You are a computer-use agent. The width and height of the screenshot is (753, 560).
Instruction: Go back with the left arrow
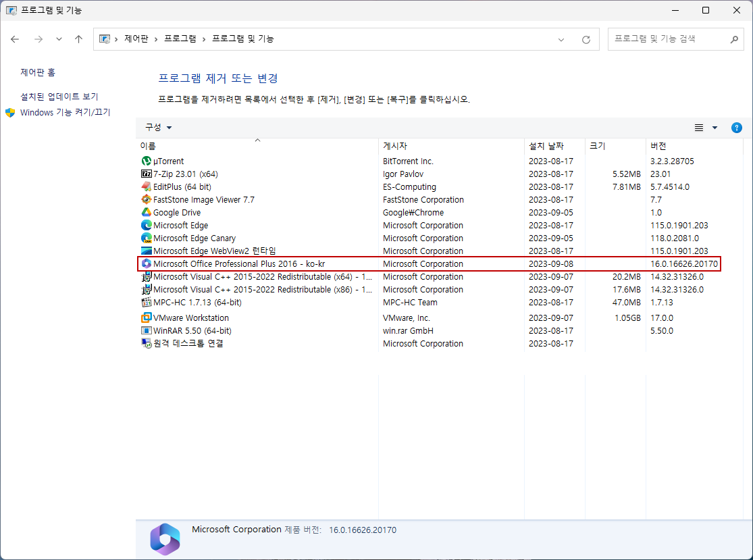(15, 39)
